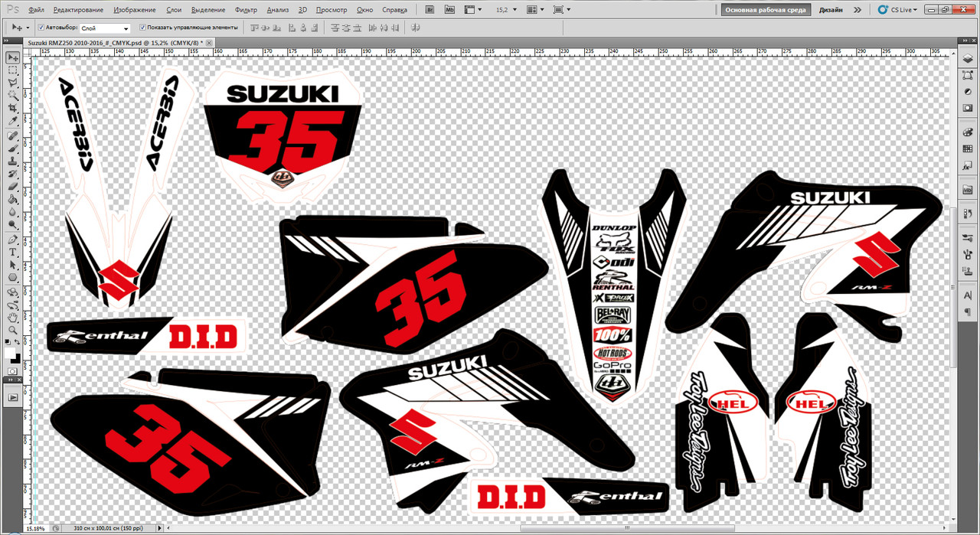Select the 3D Object Rotate tool
The height and width of the screenshot is (535, 980).
coord(13,292)
